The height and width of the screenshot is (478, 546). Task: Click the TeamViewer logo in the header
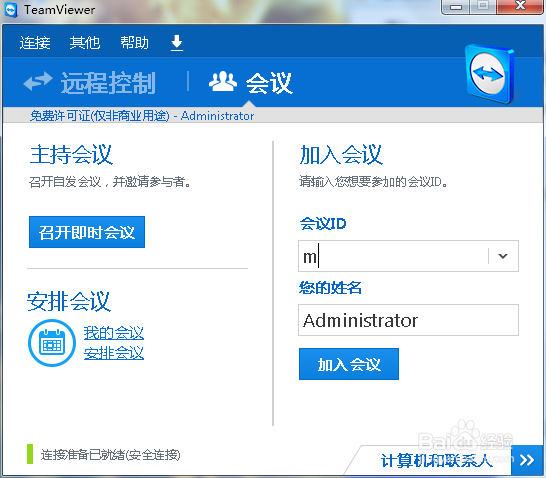point(490,74)
